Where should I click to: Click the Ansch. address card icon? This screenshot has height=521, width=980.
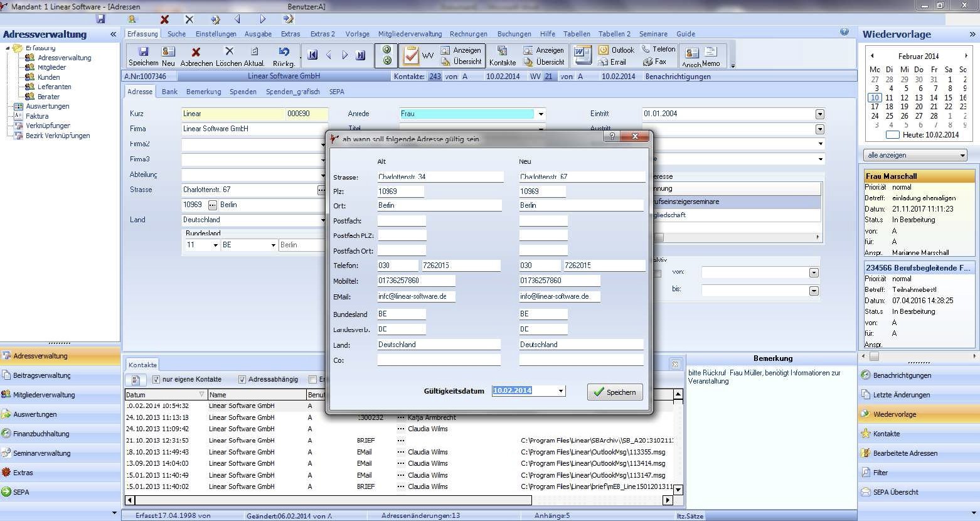coord(692,53)
